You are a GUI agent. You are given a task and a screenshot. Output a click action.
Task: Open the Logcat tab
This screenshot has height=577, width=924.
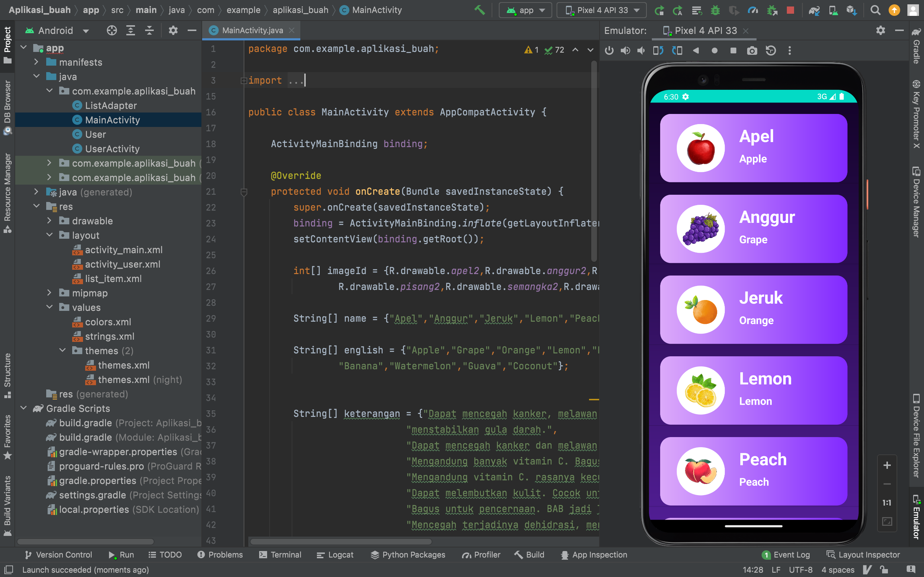[335, 555]
